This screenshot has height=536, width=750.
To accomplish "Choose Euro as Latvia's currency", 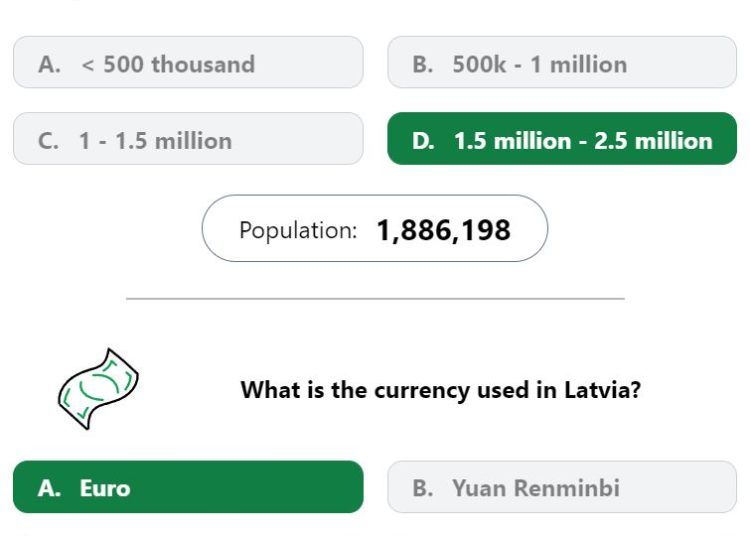I will point(188,487).
